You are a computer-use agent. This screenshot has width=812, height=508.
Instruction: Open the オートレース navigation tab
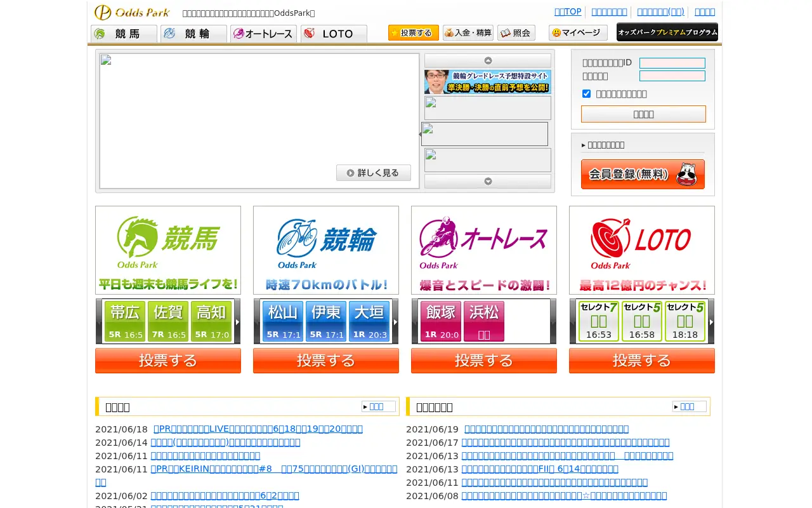click(x=263, y=34)
